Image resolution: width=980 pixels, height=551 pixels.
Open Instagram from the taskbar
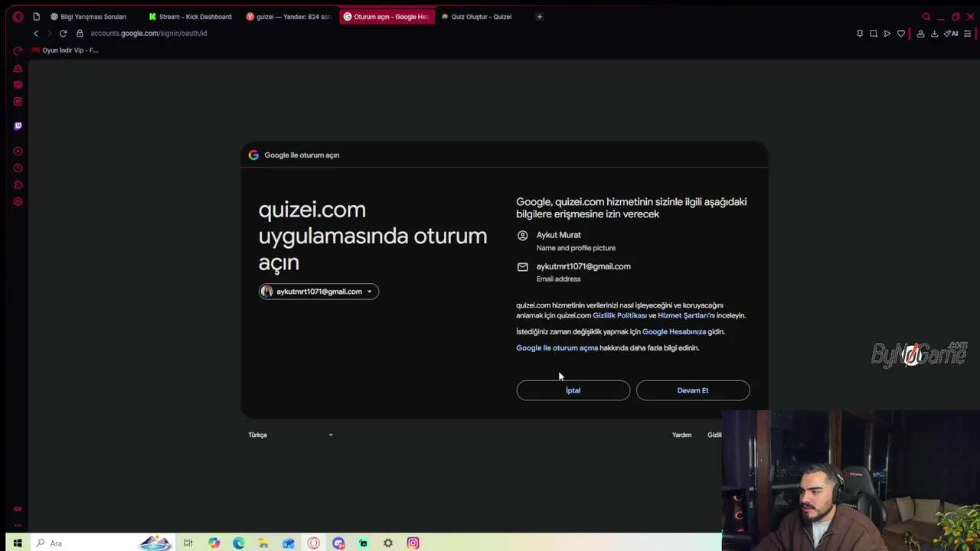pos(413,543)
